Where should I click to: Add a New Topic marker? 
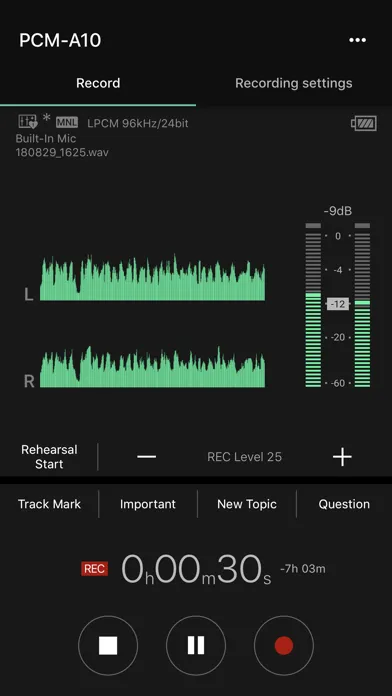(247, 504)
